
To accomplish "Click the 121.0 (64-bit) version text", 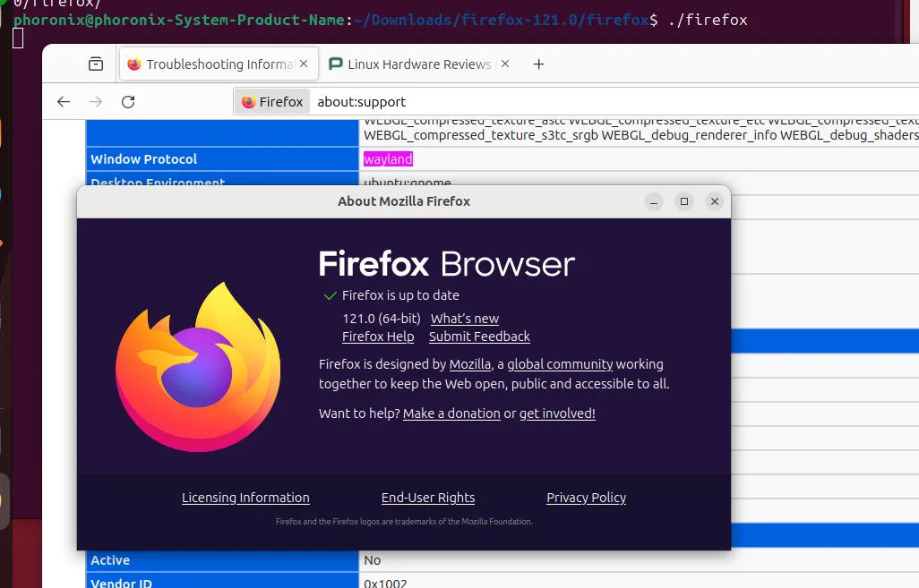I will (382, 319).
